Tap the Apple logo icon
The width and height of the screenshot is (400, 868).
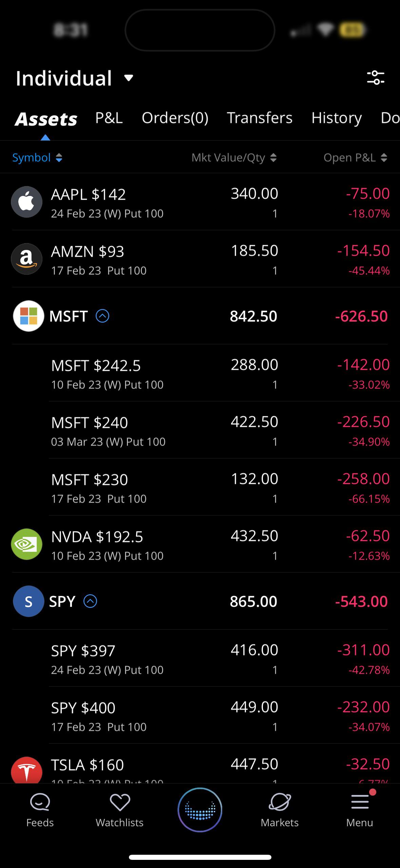(x=26, y=202)
